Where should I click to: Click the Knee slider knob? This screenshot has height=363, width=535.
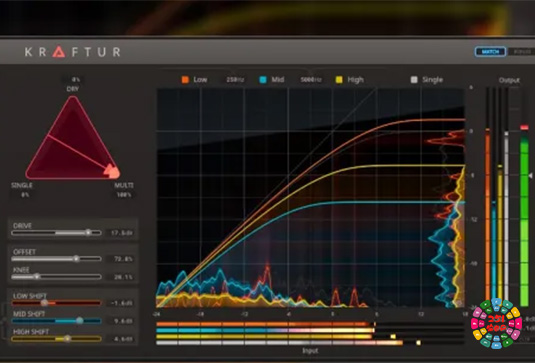pyautogui.click(x=37, y=276)
